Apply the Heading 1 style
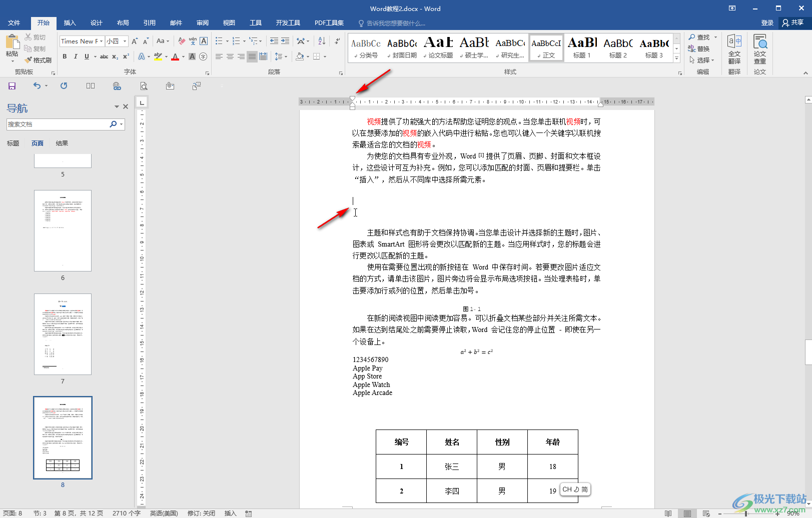This screenshot has width=812, height=518. 582,48
